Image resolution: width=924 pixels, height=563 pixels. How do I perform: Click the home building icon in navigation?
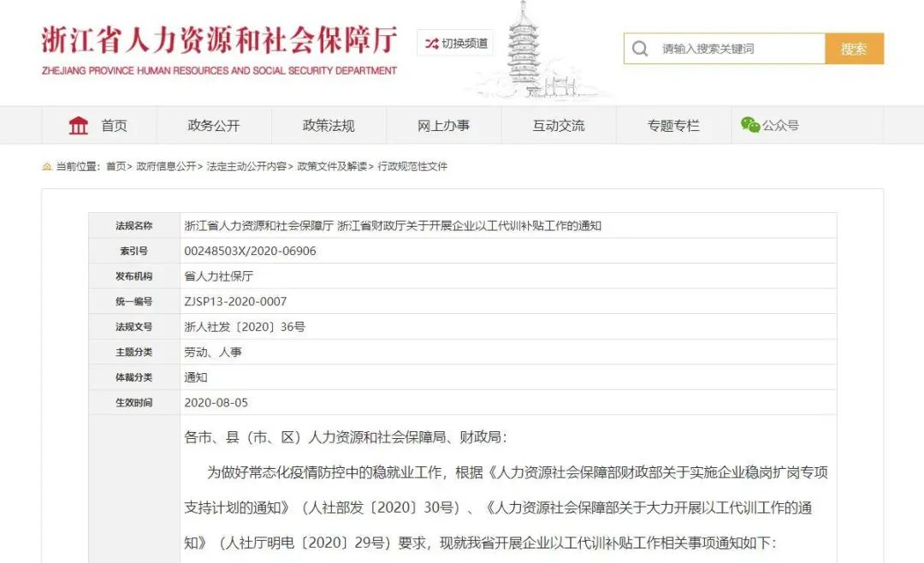click(79, 126)
